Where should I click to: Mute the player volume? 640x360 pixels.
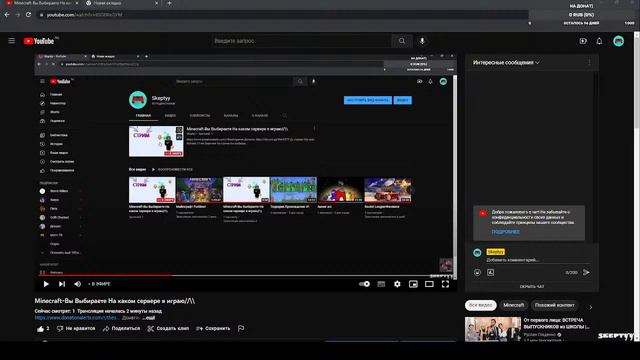click(x=78, y=284)
